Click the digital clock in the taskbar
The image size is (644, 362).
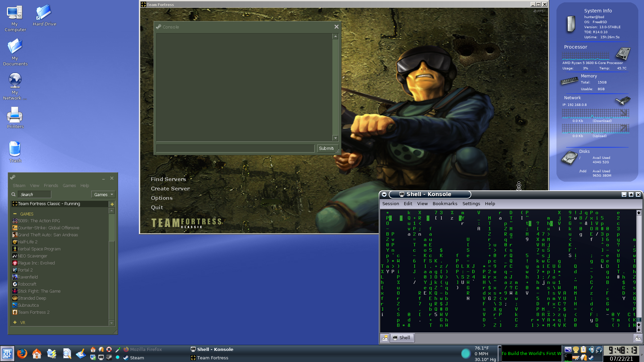coord(622,350)
